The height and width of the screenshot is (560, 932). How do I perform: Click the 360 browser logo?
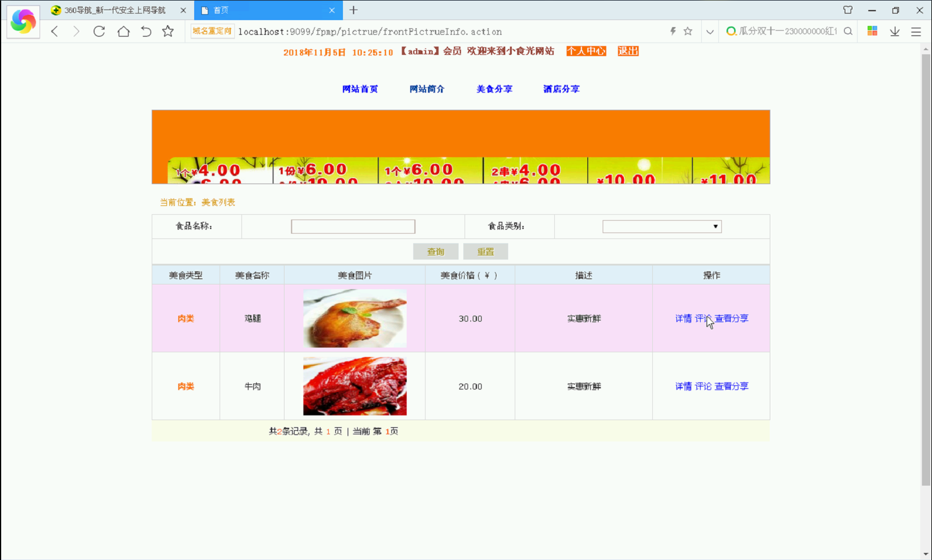[x=23, y=22]
